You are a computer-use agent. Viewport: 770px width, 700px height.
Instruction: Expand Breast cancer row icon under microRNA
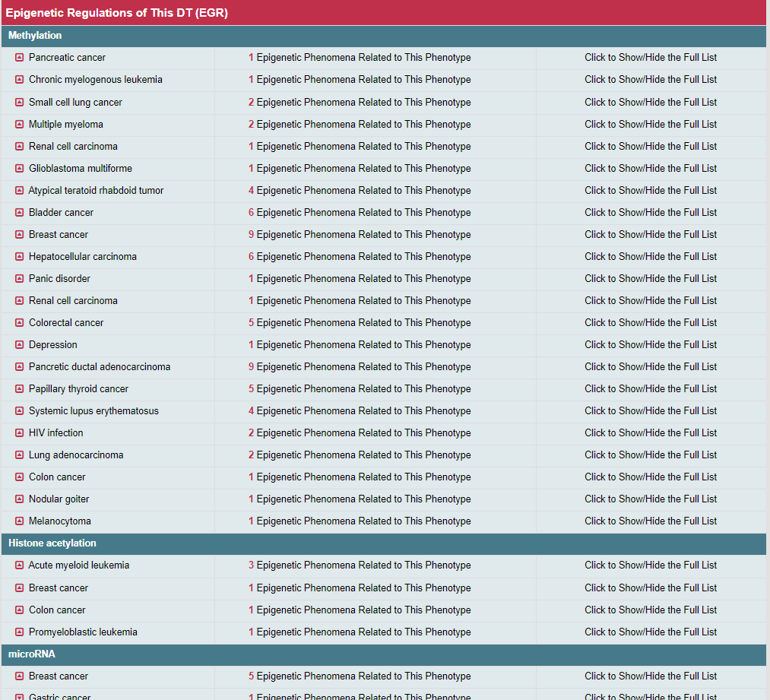pyautogui.click(x=19, y=676)
